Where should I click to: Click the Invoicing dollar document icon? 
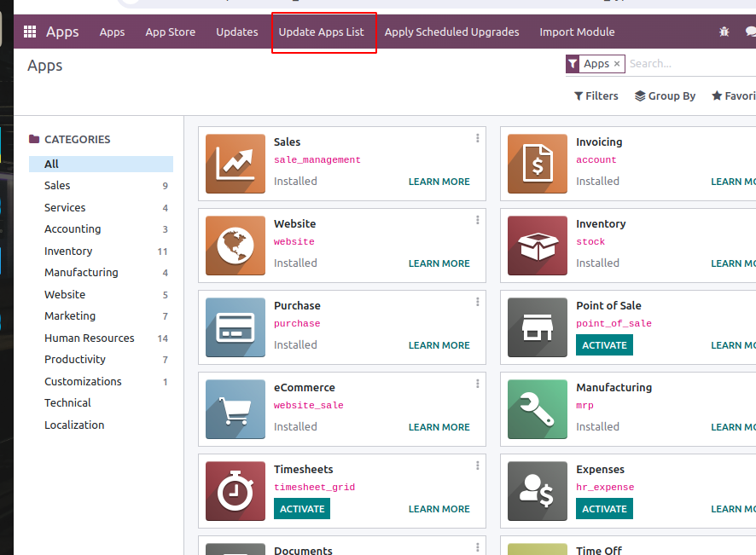[x=538, y=164]
